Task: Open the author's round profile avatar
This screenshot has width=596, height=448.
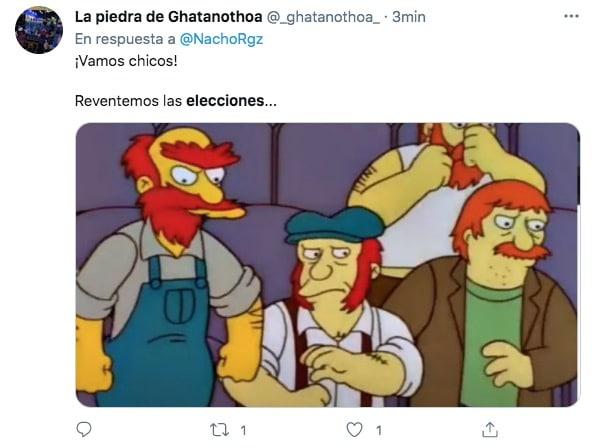Action: point(39,30)
